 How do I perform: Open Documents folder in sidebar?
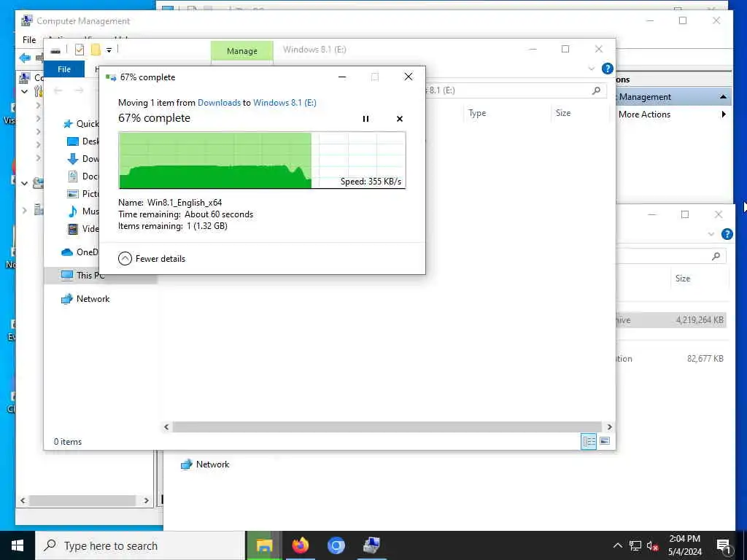coord(83,176)
